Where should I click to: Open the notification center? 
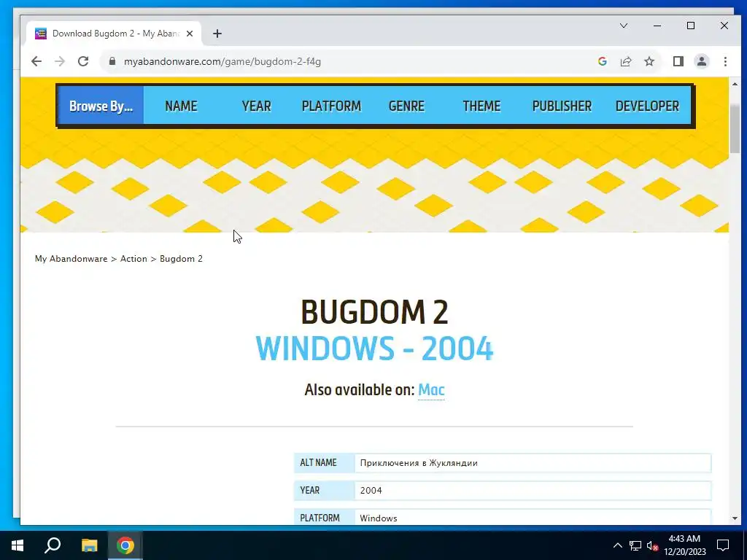[x=723, y=545]
